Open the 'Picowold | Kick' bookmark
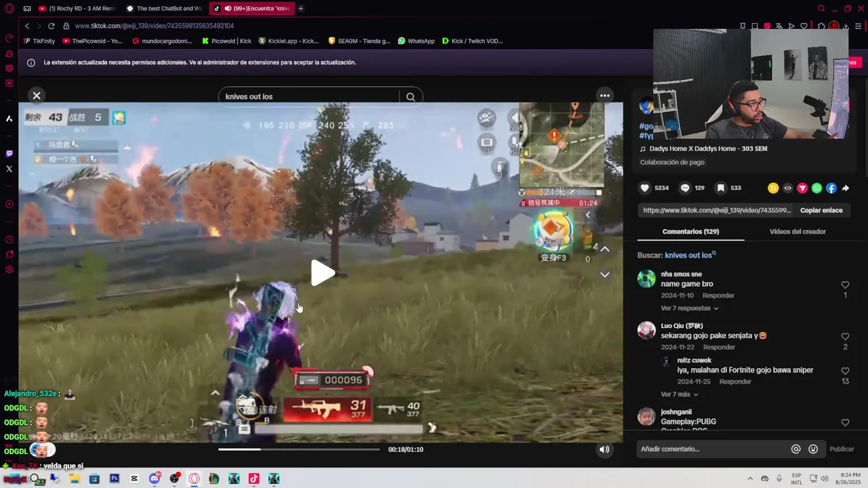868x488 pixels. coord(226,41)
